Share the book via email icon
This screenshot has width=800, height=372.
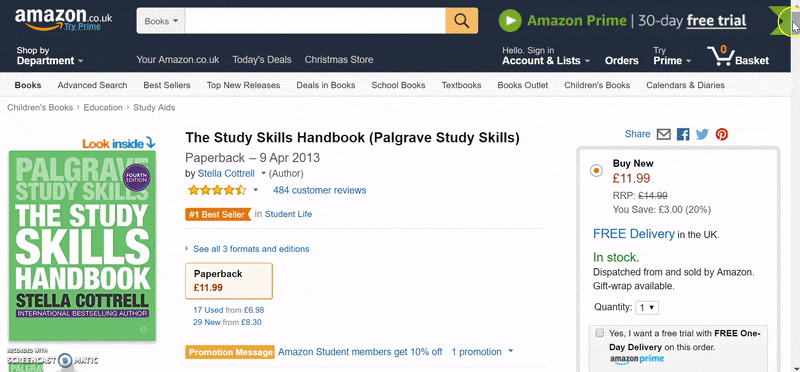(x=663, y=134)
